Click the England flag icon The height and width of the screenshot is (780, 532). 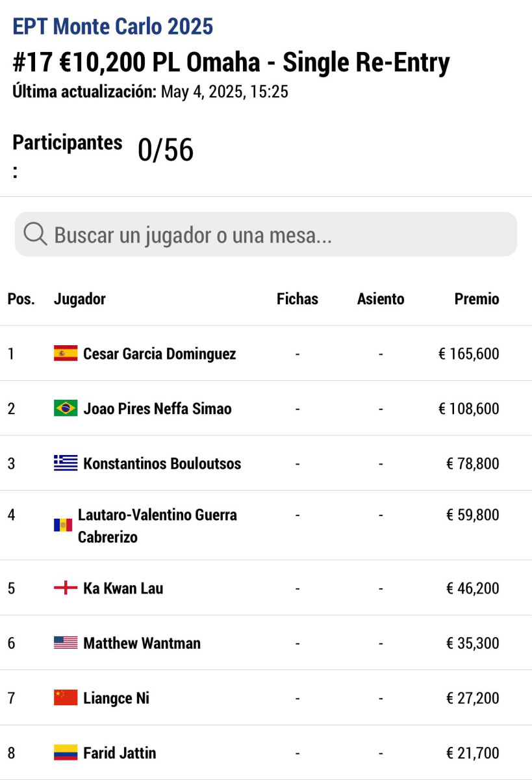66,588
